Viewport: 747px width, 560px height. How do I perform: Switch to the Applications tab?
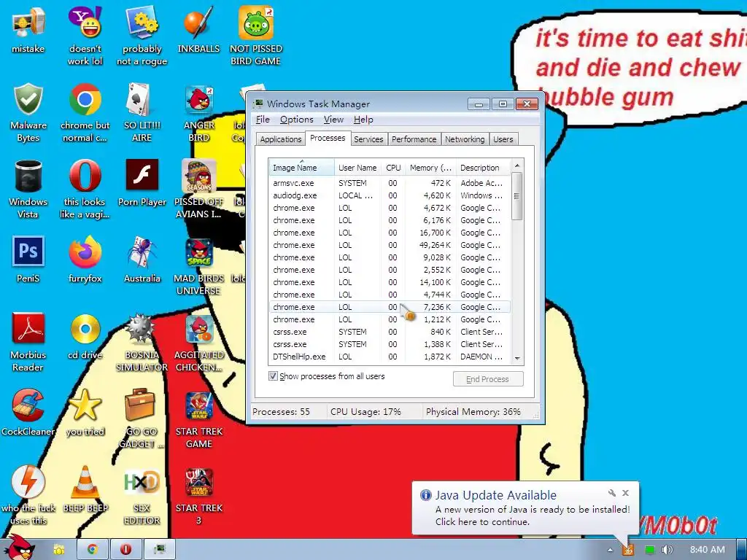pos(281,139)
